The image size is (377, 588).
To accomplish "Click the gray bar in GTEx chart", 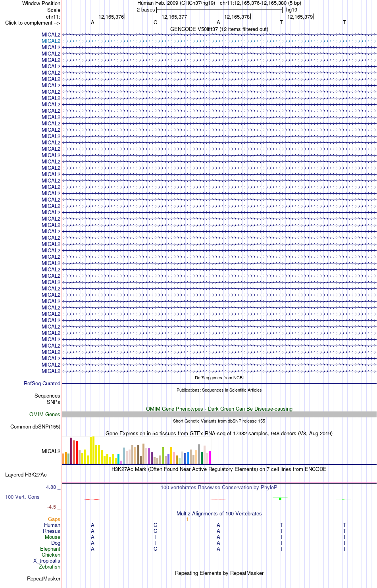I will pos(199,454).
